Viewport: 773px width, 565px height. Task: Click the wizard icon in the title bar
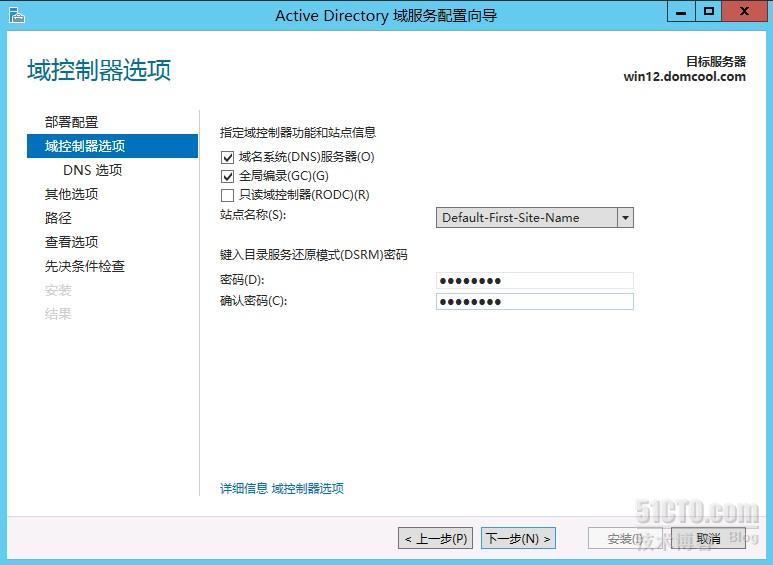pyautogui.click(x=16, y=15)
